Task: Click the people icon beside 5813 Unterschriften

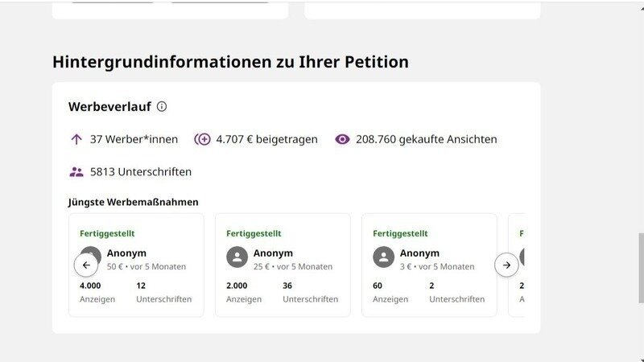Action: click(x=76, y=171)
